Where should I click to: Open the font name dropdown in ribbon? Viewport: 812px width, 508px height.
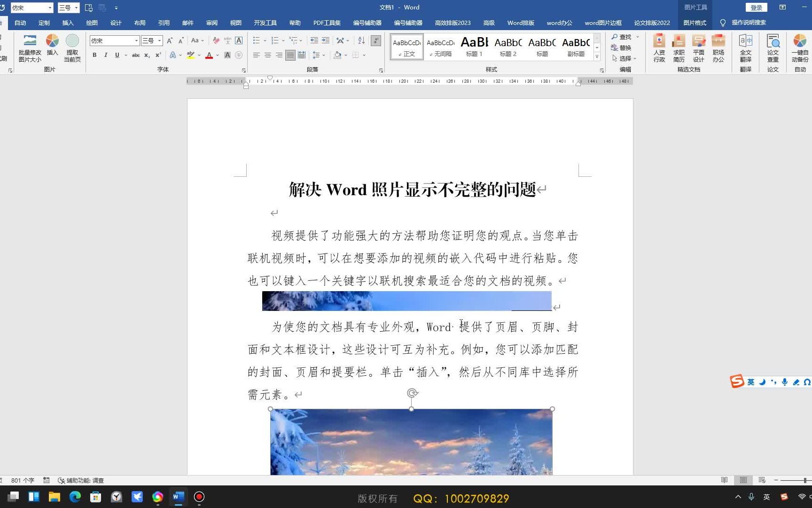pyautogui.click(x=136, y=40)
